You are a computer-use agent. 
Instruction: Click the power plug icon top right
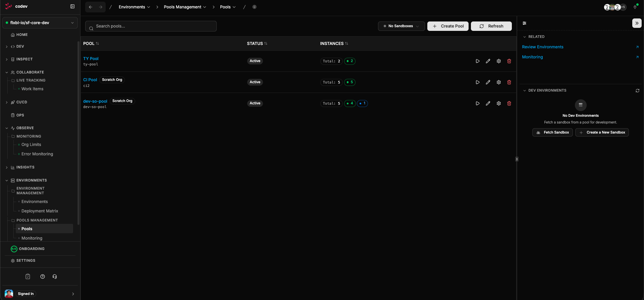click(635, 7)
